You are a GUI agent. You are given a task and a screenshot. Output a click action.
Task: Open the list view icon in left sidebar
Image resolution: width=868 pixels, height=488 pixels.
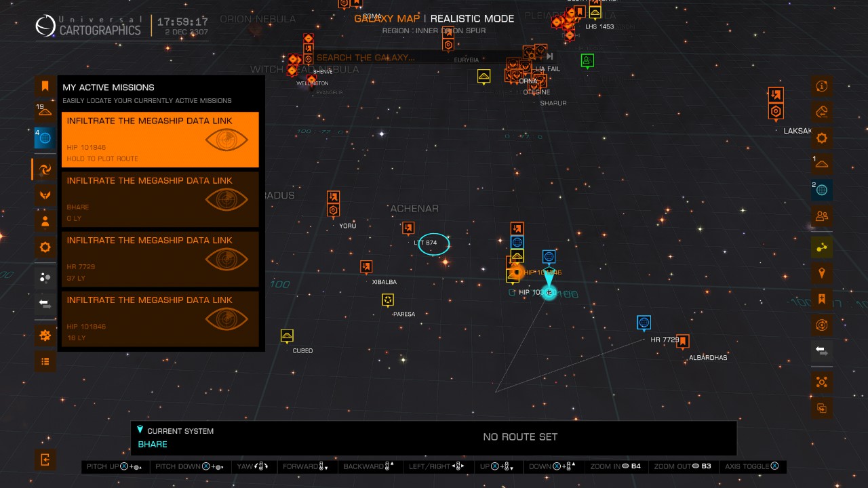coord(45,361)
